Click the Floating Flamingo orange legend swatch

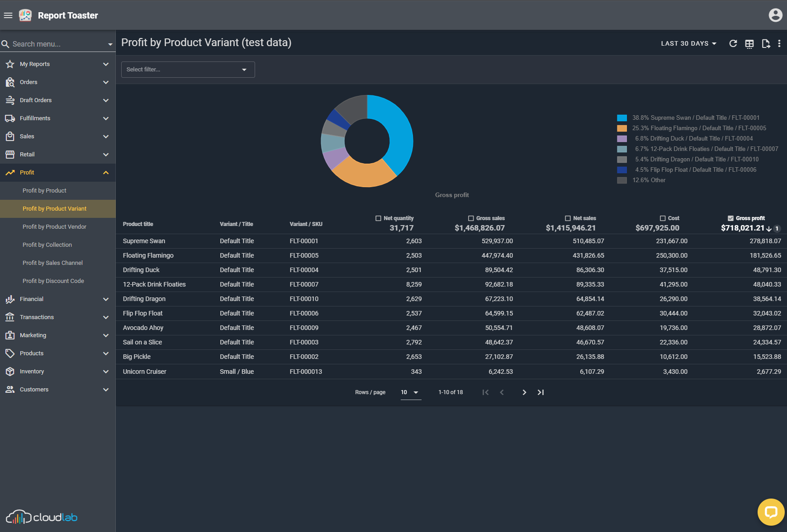(x=622, y=128)
